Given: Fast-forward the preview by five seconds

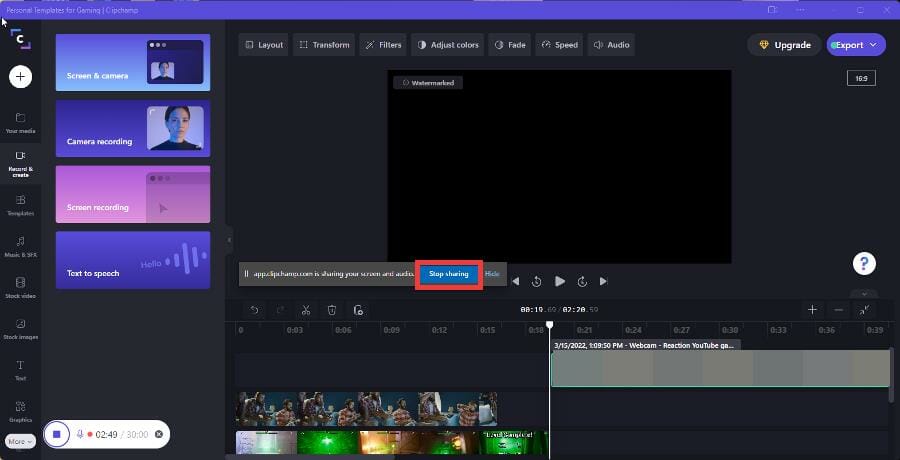Looking at the screenshot, I should [582, 281].
